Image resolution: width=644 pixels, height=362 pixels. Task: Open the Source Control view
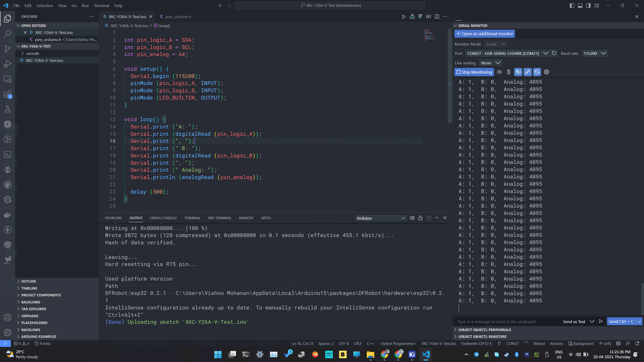click(8, 49)
